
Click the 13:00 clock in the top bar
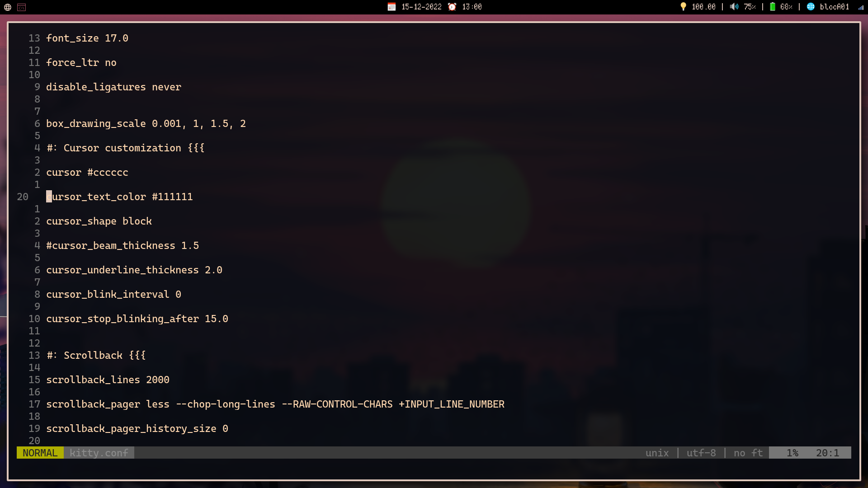(x=471, y=7)
